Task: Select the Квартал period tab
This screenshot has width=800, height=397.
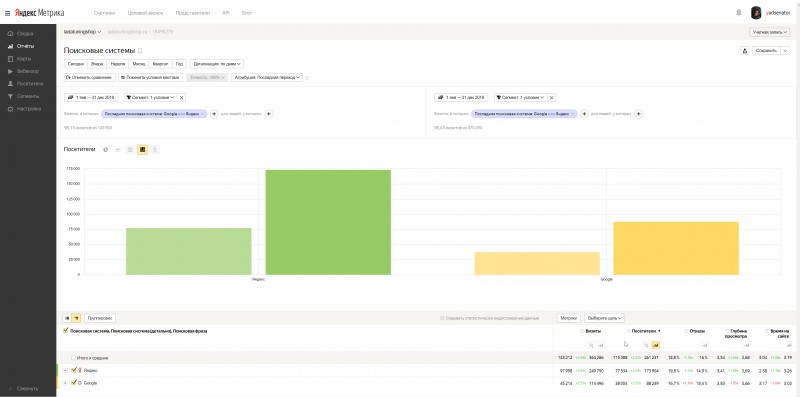Action: coord(161,64)
